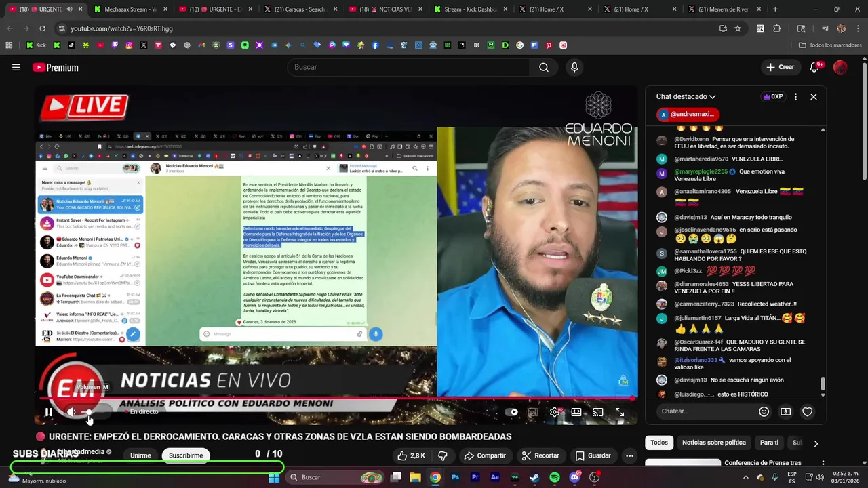The width and height of the screenshot is (868, 488).
Task: Adjust the video volume slider
Action: [x=95, y=412]
